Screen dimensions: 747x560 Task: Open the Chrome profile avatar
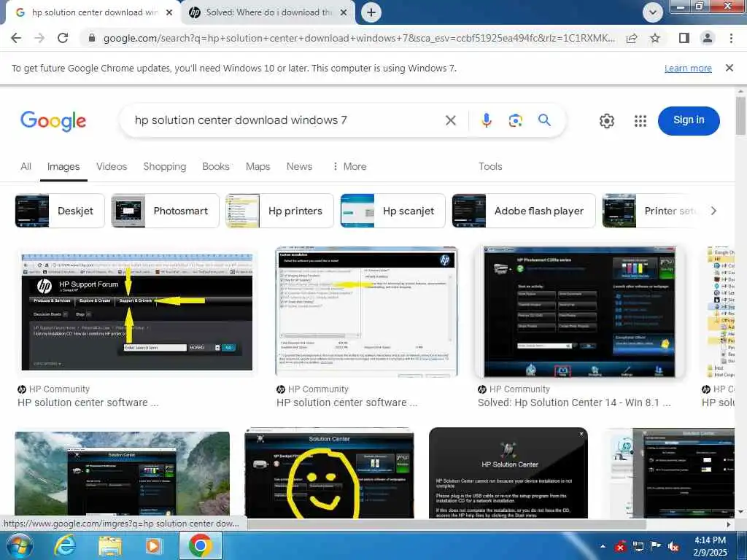pos(708,38)
